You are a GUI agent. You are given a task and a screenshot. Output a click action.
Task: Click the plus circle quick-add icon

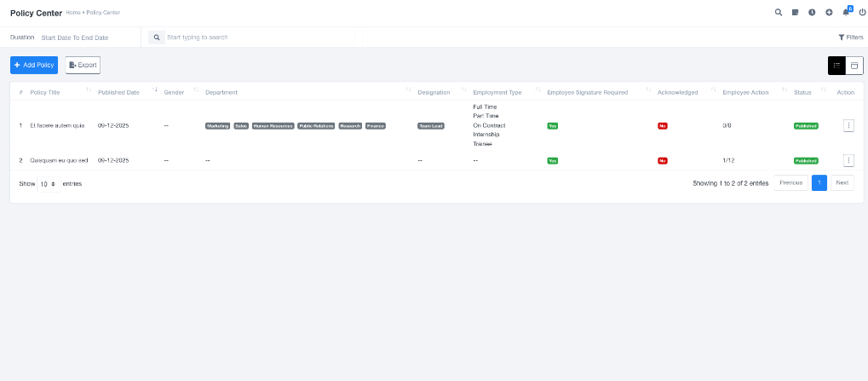point(829,13)
